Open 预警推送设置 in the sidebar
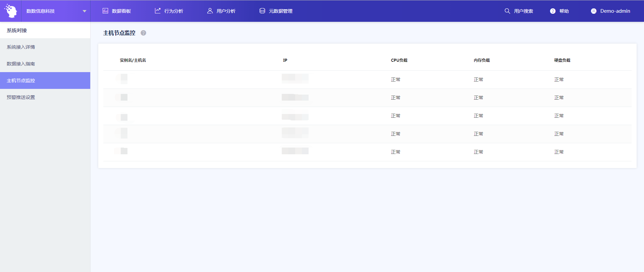The image size is (644, 272). (21, 97)
